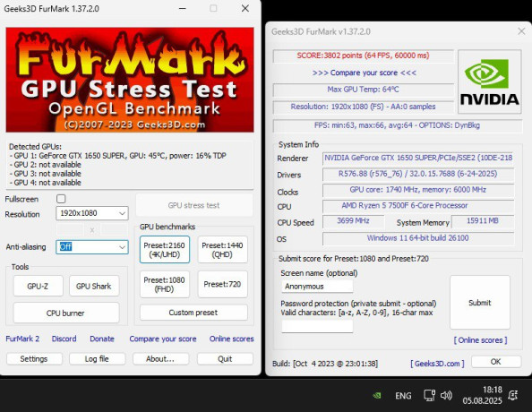Click the FurMark GPU Stress Test banner

click(x=130, y=80)
